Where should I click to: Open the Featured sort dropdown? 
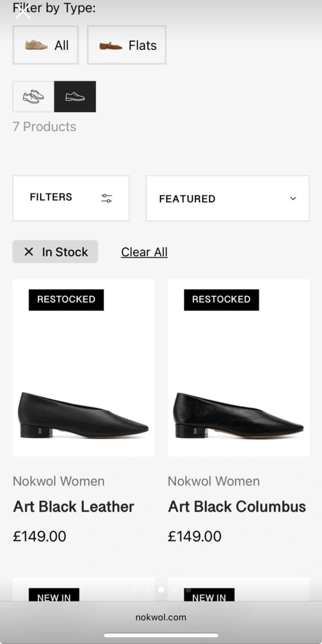(x=227, y=198)
